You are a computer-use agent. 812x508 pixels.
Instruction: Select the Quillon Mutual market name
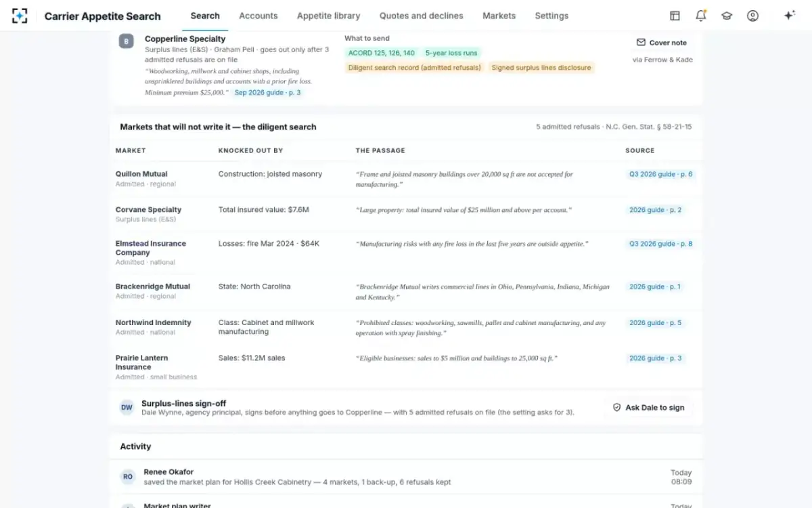click(141, 174)
